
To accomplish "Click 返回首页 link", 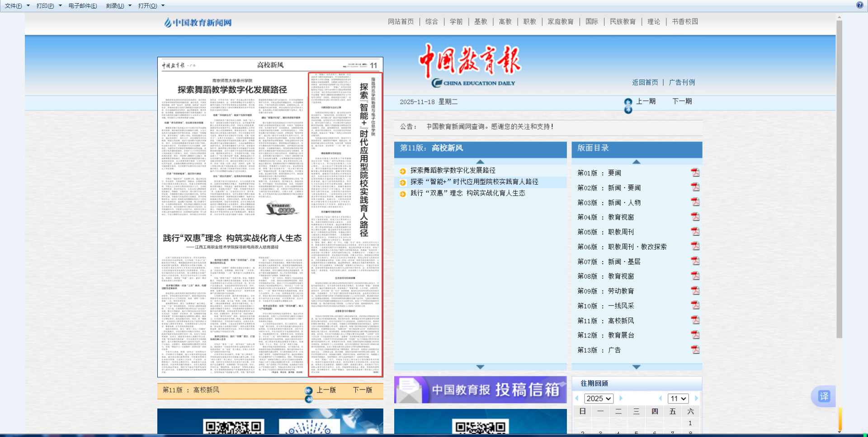I will click(x=645, y=82).
